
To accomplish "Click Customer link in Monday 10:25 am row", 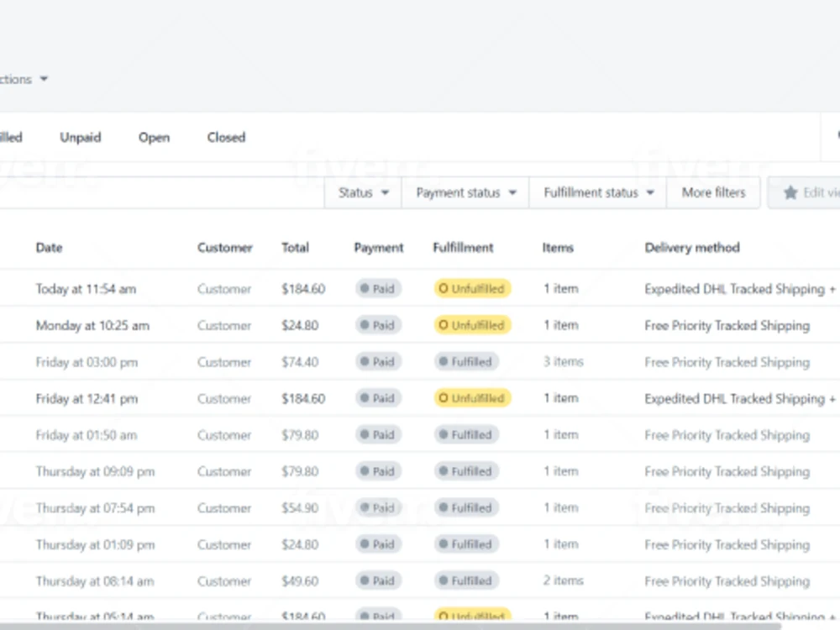I will pos(224,326).
